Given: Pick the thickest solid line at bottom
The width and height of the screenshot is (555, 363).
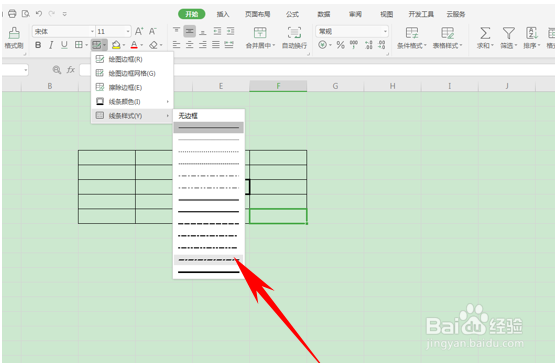Looking at the screenshot, I should tap(208, 272).
